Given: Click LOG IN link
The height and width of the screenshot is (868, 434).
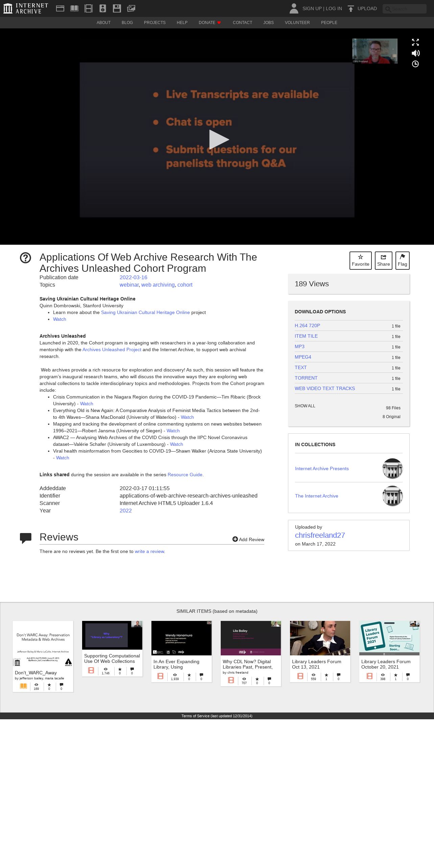Looking at the screenshot, I should [x=334, y=8].
